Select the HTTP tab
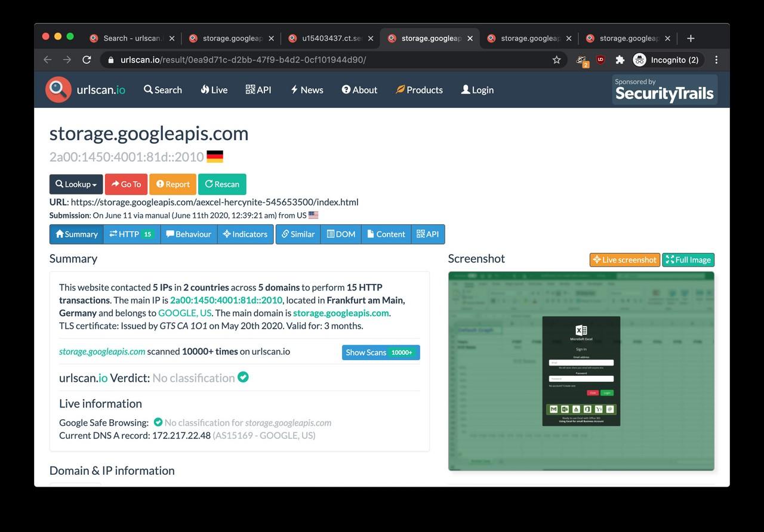 [x=131, y=234]
